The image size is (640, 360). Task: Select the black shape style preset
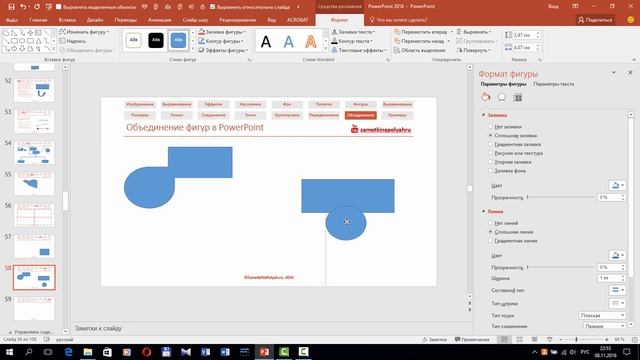click(x=156, y=40)
